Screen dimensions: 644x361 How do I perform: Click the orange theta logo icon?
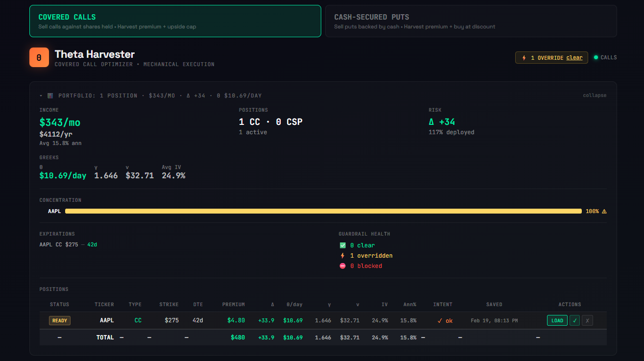(39, 57)
